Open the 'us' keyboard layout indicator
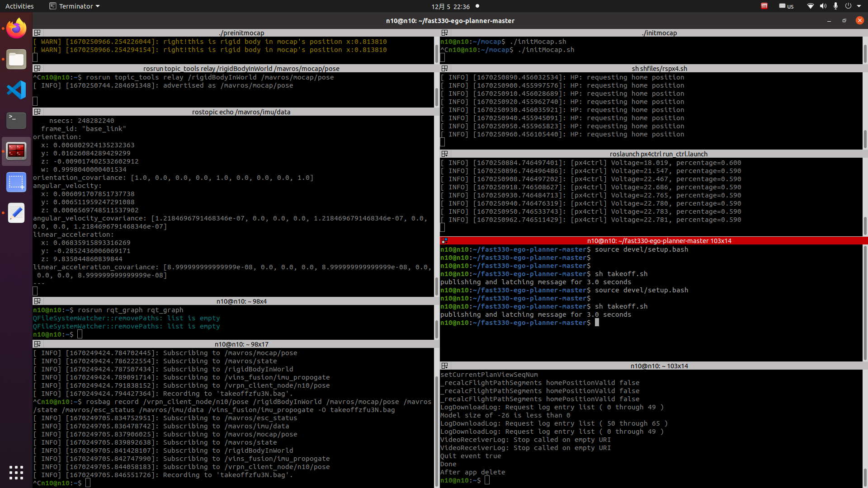 [x=787, y=6]
